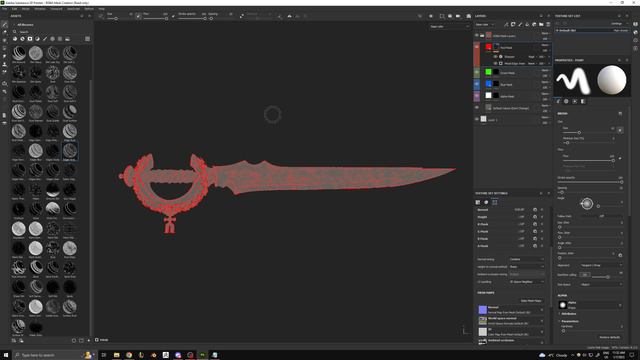Add a fill layer icon in Layers
Viewport: 640px width, 360px height.
click(x=527, y=24)
